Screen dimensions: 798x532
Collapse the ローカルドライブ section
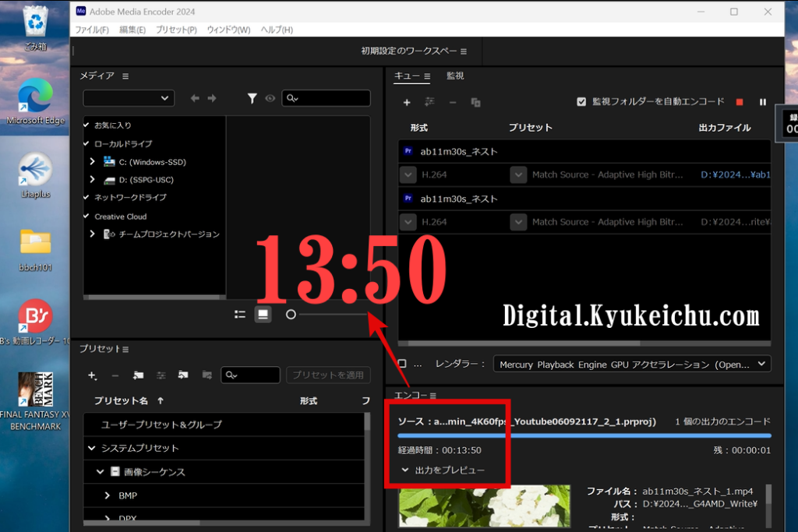click(x=87, y=143)
